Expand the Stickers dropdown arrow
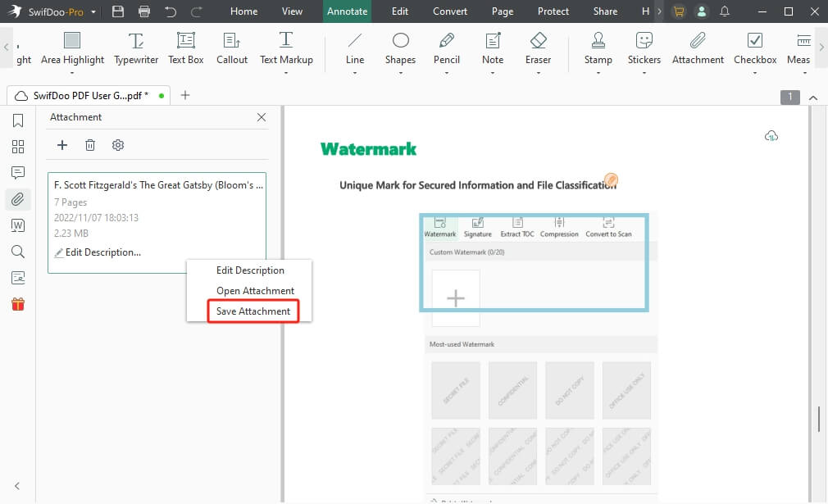This screenshot has width=828, height=504. pos(644,73)
